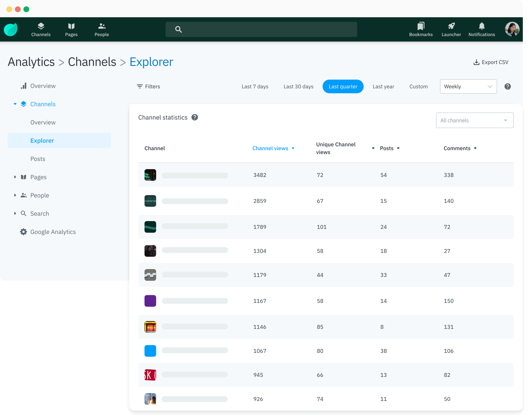Click the yellow window control button
Screen dimensions: 529x420
(9, 9)
